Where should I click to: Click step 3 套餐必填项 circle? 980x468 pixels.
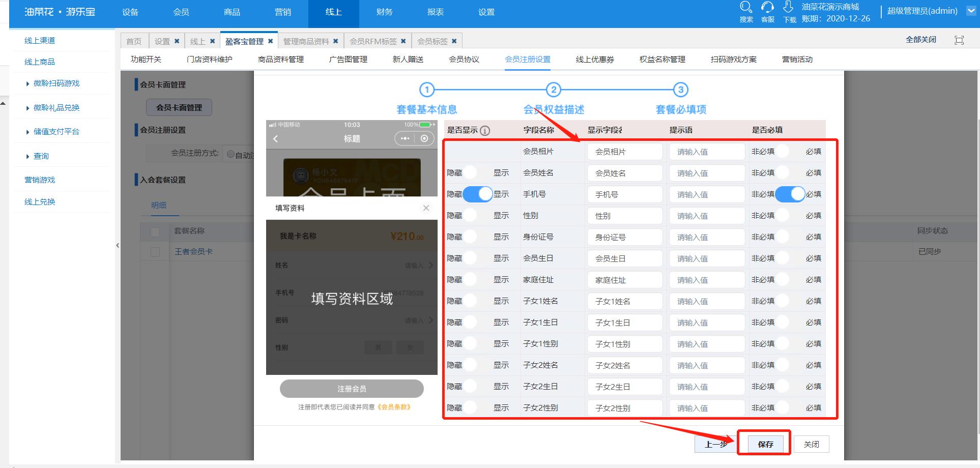coord(681,90)
